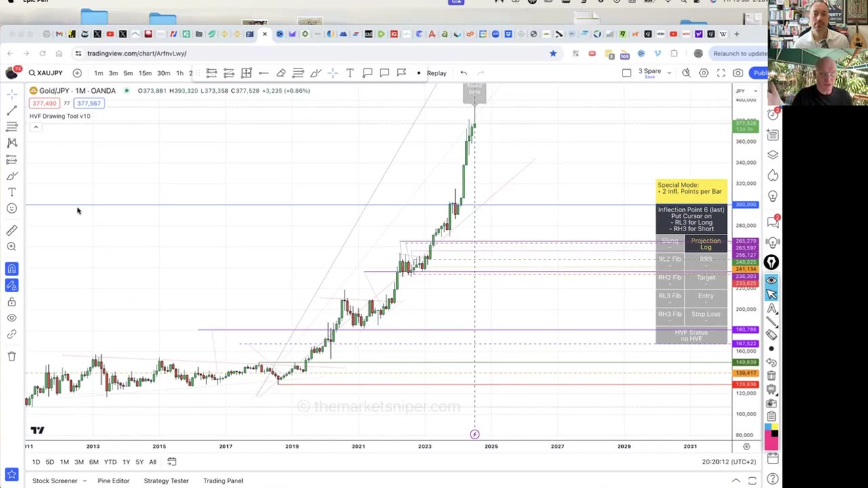This screenshot has height=488, width=868.
Task: Open hotlists flame icon in right sidebar
Action: click(x=772, y=176)
